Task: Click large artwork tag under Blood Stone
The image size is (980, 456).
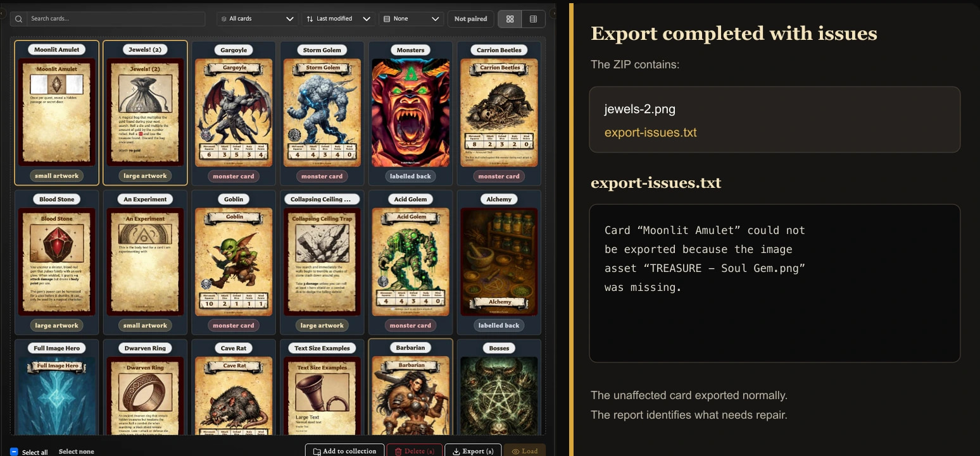Action: [x=56, y=325]
